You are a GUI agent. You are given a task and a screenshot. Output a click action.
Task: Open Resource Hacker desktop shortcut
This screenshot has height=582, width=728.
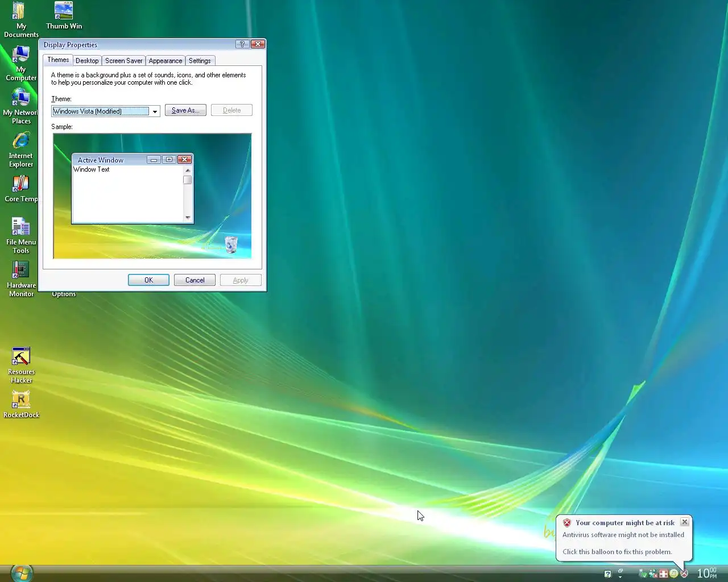[21, 365]
